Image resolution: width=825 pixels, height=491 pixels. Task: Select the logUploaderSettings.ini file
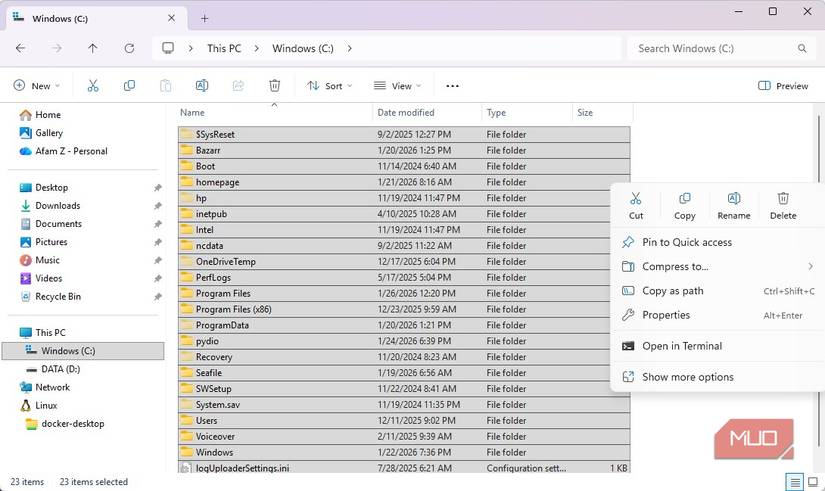pyautogui.click(x=404, y=467)
